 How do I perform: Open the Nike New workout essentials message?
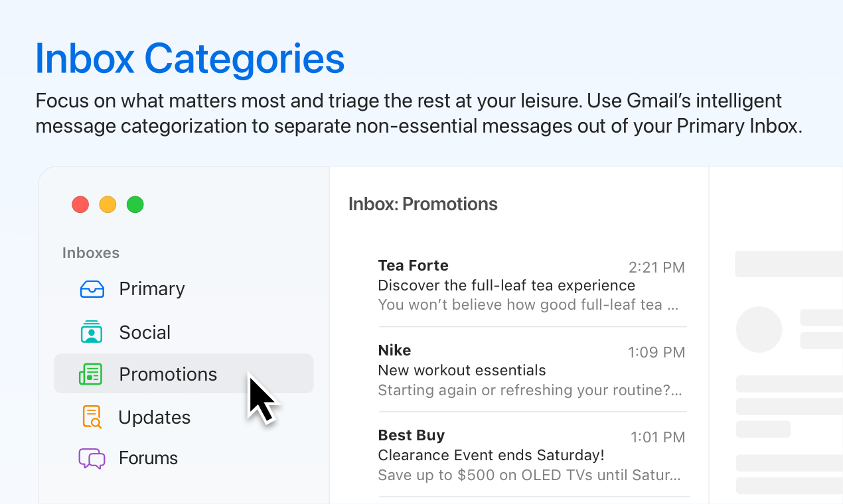tap(532, 370)
